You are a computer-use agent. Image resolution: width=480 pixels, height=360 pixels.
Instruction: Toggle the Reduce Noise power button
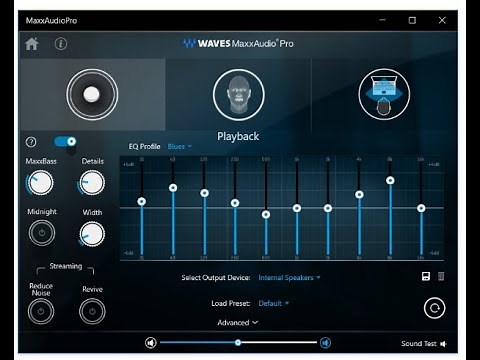click(41, 311)
